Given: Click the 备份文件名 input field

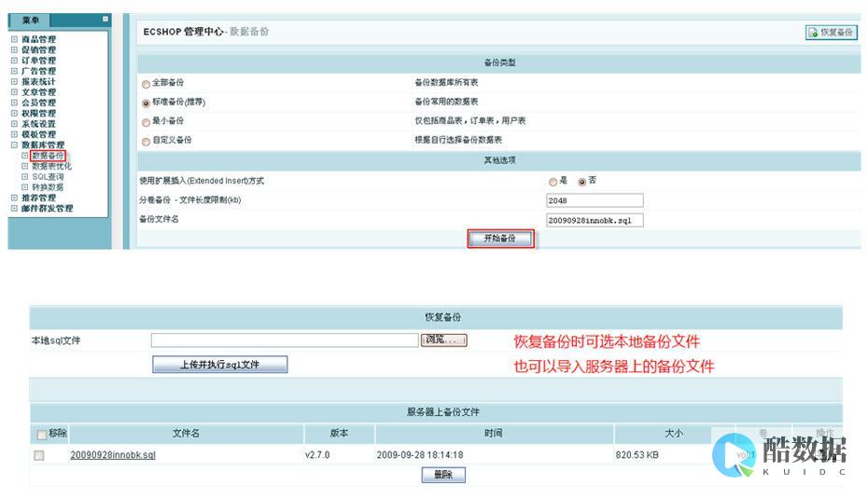Looking at the screenshot, I should 595,220.
